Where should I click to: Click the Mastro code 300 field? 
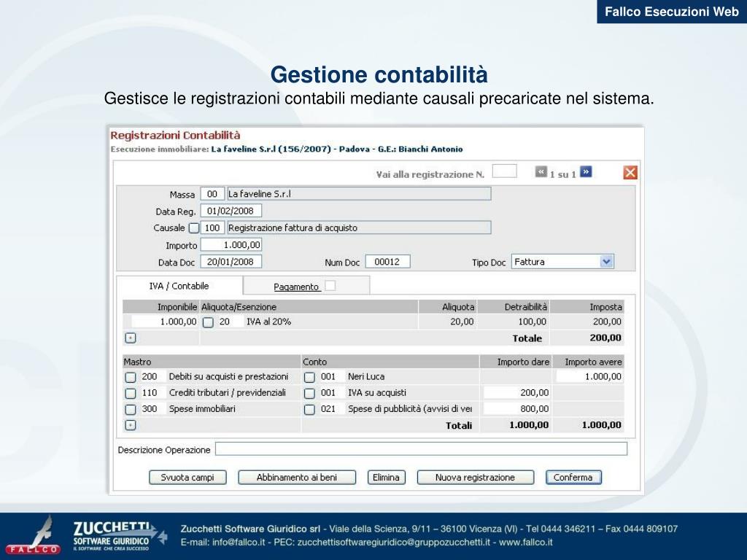pos(152,408)
